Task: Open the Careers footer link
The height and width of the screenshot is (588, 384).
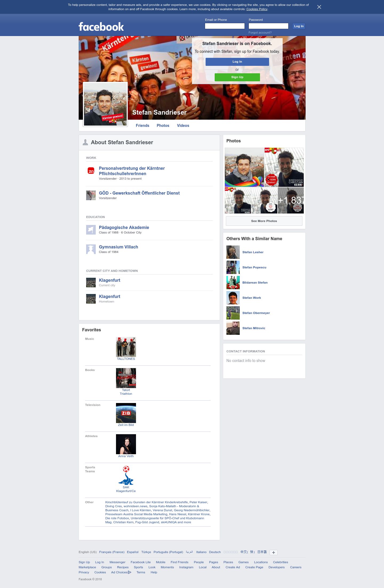Action: 296,567
